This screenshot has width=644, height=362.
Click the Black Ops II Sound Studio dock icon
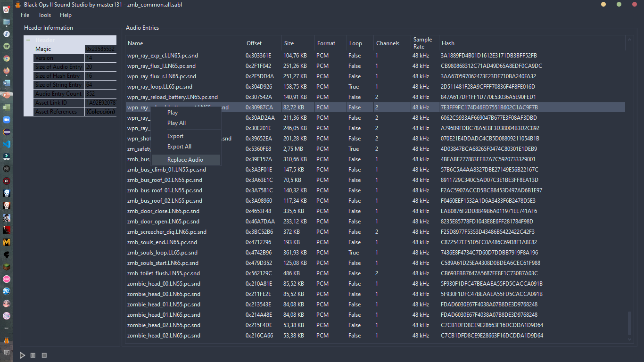7,340
